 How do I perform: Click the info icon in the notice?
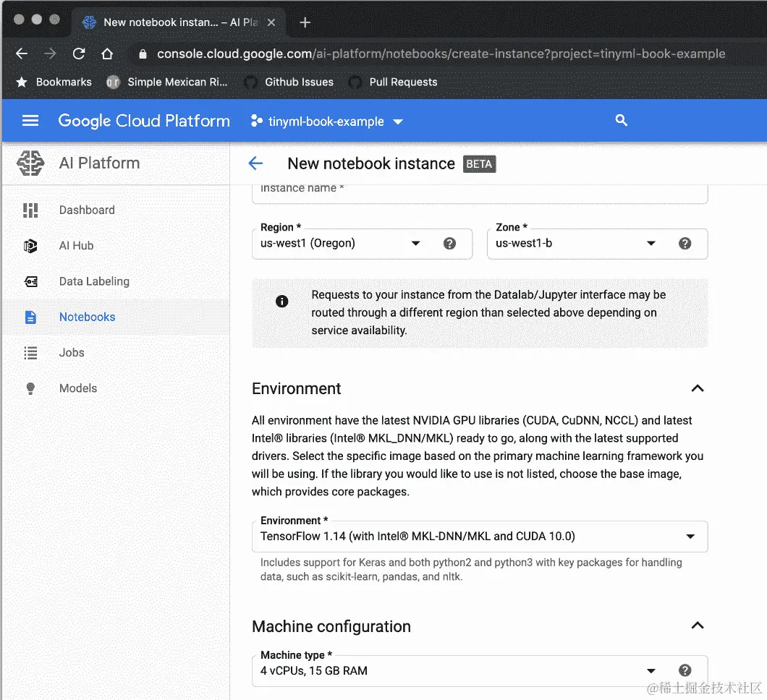(281, 301)
